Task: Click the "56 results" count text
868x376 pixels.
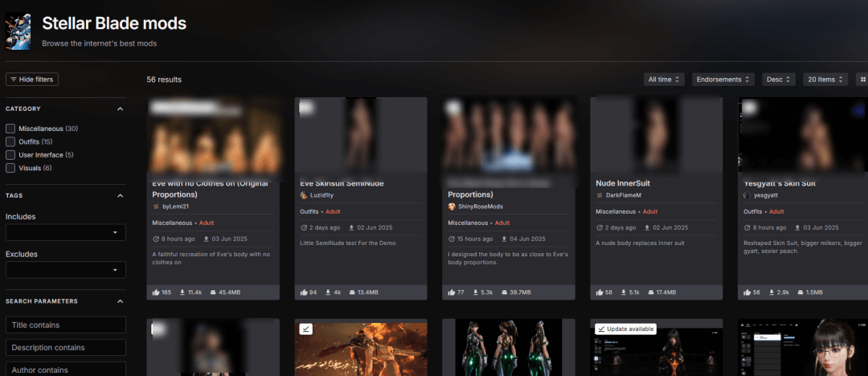Action: click(164, 80)
